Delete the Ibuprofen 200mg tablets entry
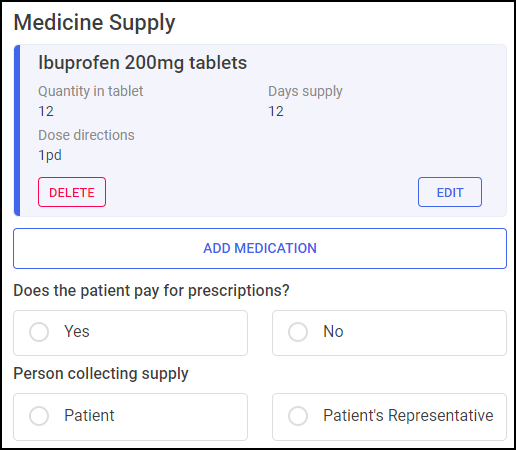This screenshot has height=450, width=516. pyautogui.click(x=72, y=192)
